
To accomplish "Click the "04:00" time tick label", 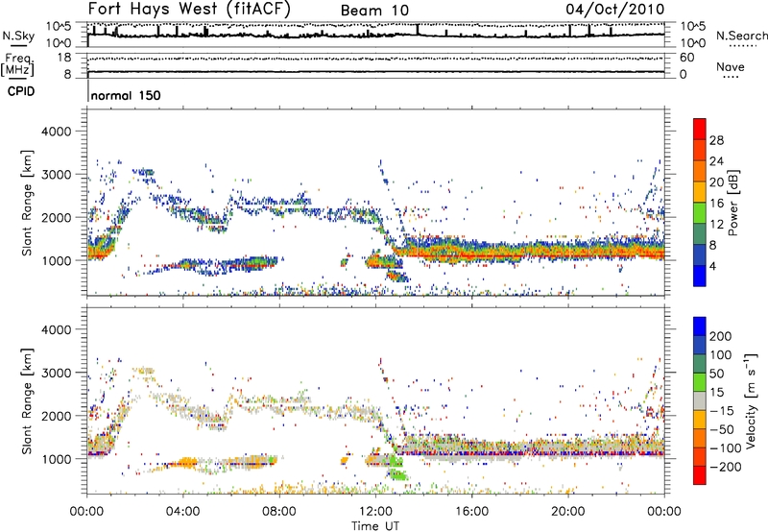I will coord(183,512).
